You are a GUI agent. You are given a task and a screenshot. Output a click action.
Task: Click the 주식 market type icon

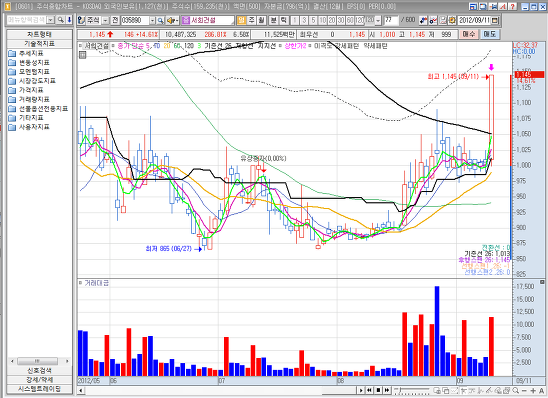81,21
